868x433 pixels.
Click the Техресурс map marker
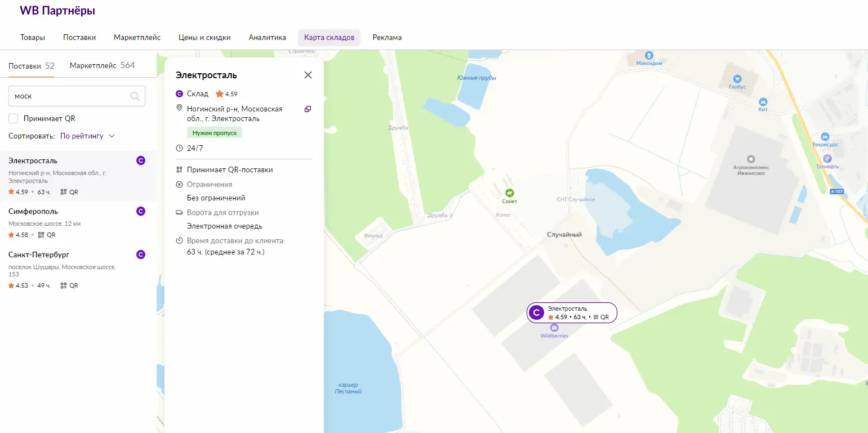(825, 137)
